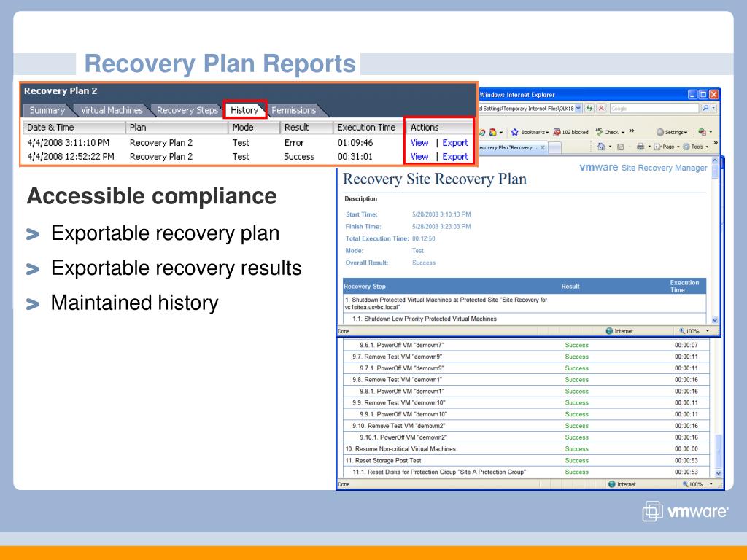Click Export link for the 3:11:10 PM run
The image size is (747, 560).
click(455, 142)
